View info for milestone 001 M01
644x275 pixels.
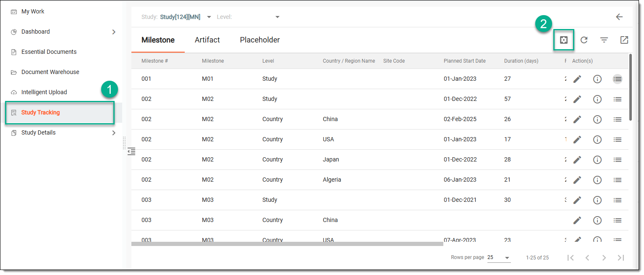(x=597, y=79)
